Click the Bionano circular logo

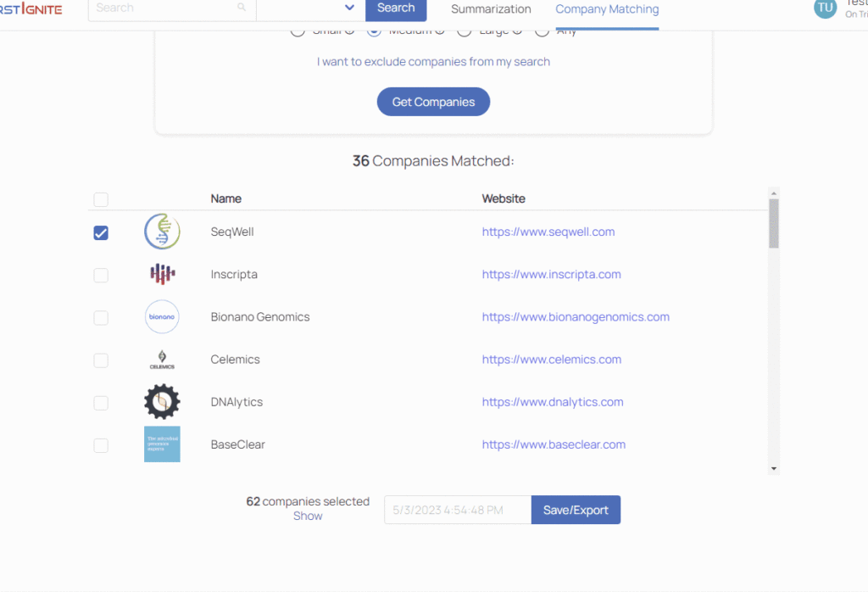coord(162,316)
